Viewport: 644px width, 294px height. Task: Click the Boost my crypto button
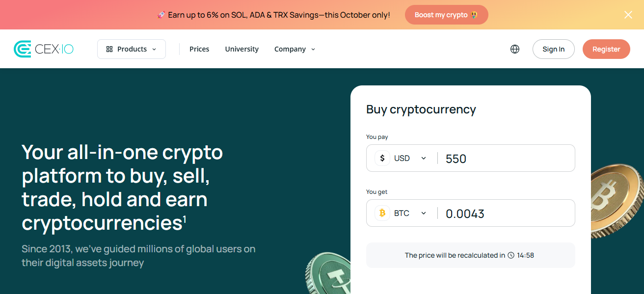click(x=446, y=15)
